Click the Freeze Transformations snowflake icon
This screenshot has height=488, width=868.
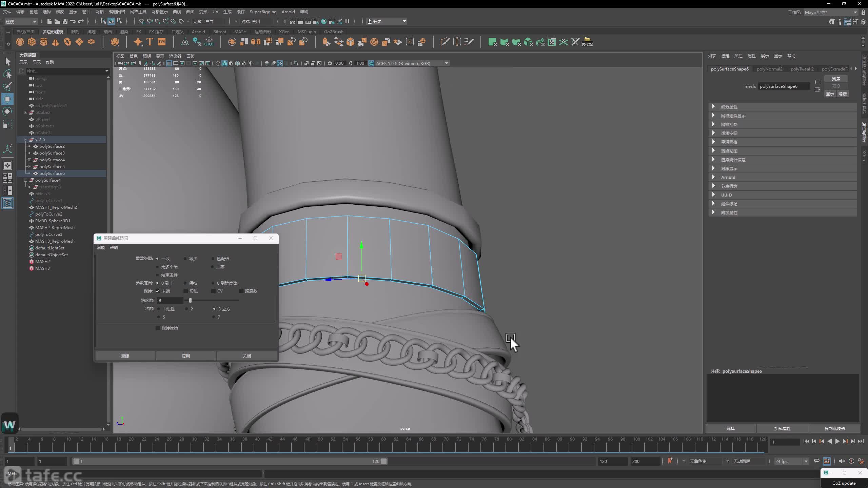tap(209, 42)
